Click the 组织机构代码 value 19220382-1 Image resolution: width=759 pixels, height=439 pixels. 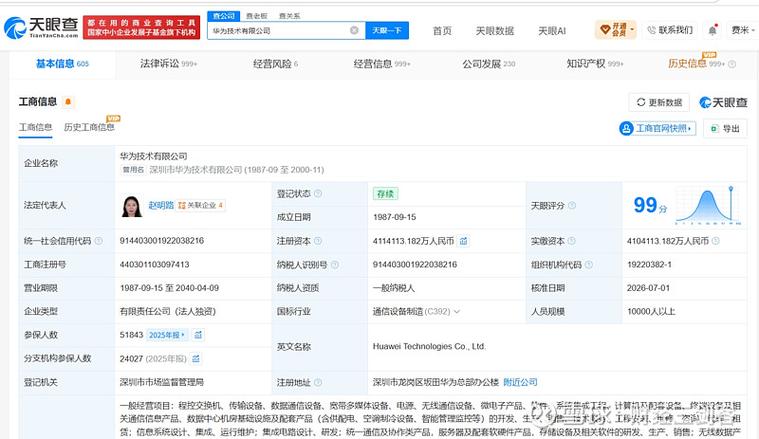point(649,264)
